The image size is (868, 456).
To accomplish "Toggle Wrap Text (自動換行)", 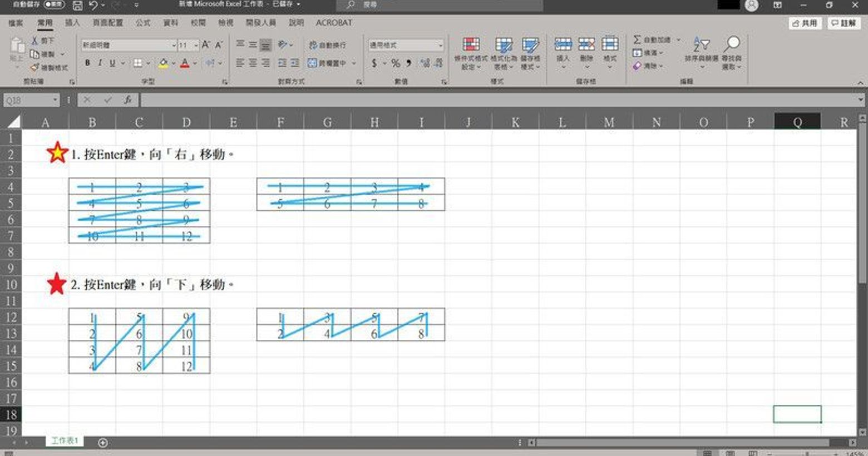I will click(327, 45).
